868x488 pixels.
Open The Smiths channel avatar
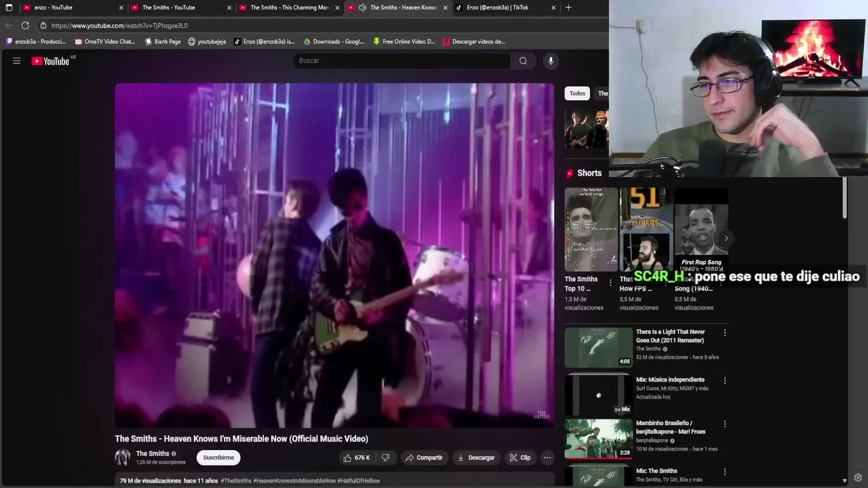pos(123,457)
